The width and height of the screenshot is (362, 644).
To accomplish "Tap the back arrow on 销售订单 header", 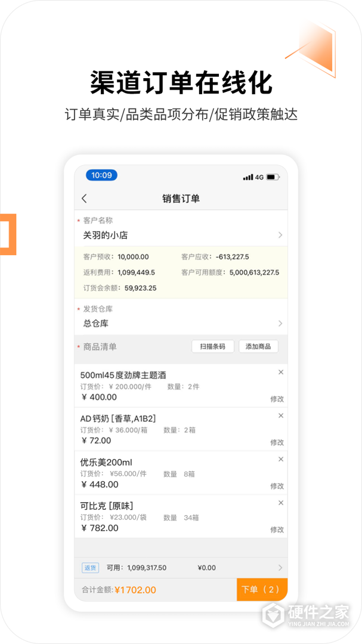I will pyautogui.click(x=84, y=199).
